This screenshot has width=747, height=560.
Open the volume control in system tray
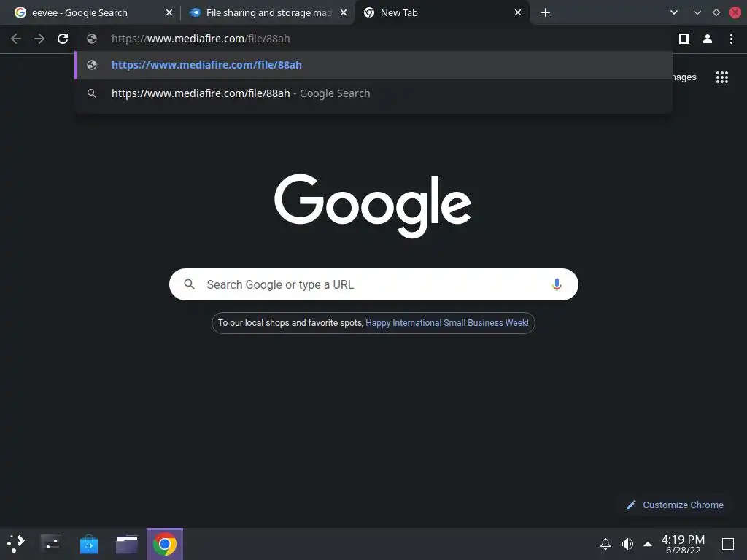click(x=627, y=544)
